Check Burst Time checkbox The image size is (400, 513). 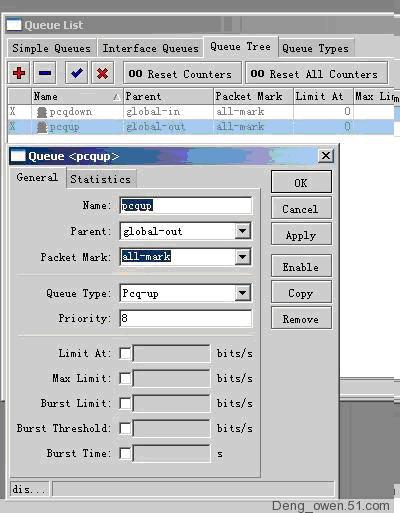(125, 453)
